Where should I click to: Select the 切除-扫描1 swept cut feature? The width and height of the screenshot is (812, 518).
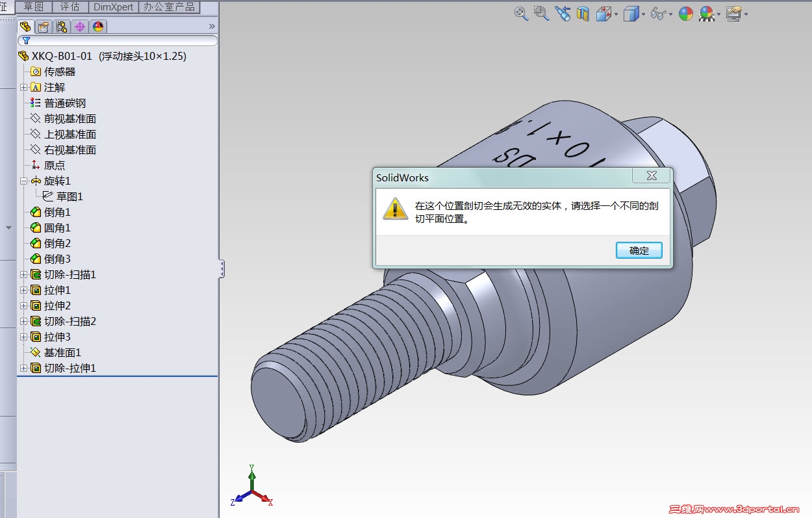pos(63,274)
